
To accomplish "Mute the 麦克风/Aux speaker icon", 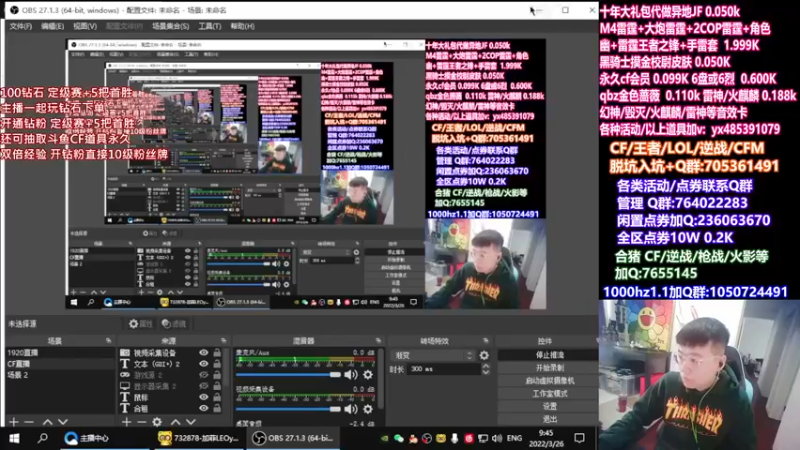I will [x=351, y=374].
